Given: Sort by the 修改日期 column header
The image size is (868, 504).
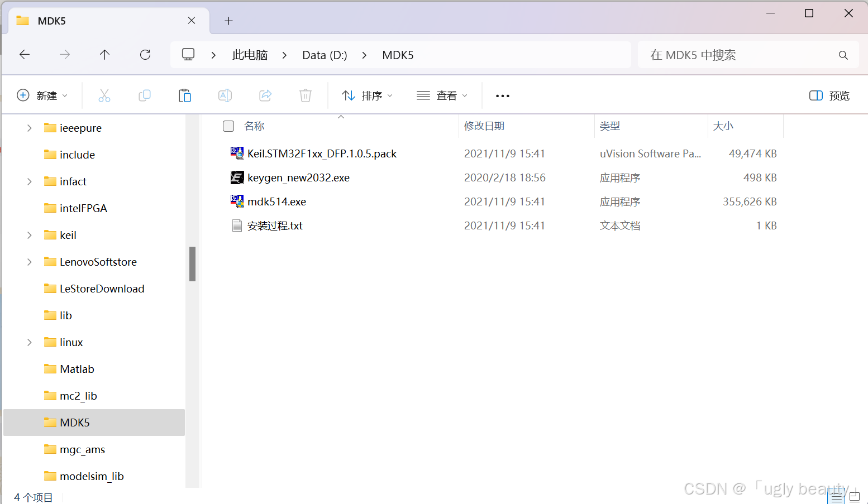Looking at the screenshot, I should 484,126.
